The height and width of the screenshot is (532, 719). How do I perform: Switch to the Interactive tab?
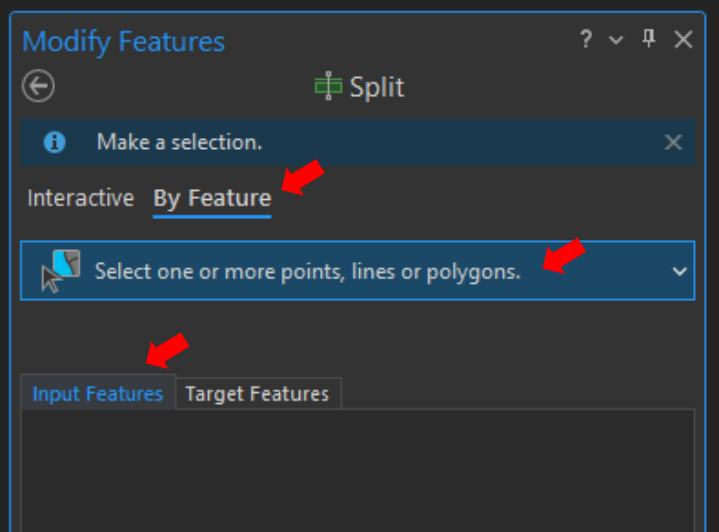pyautogui.click(x=81, y=199)
